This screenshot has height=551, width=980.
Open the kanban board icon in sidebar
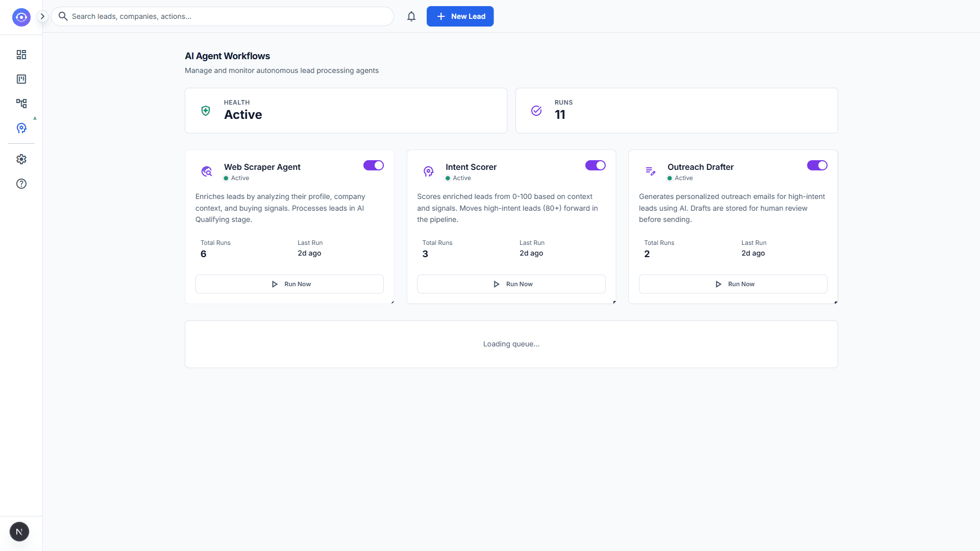pos(21,79)
